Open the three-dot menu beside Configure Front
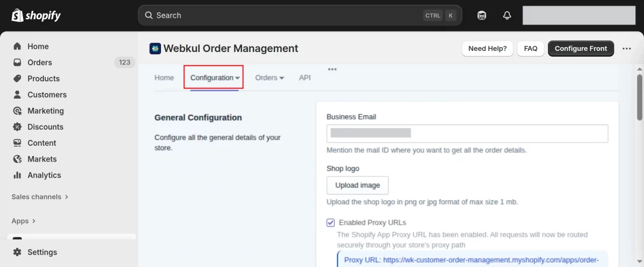This screenshot has width=644, height=267. pos(627,48)
